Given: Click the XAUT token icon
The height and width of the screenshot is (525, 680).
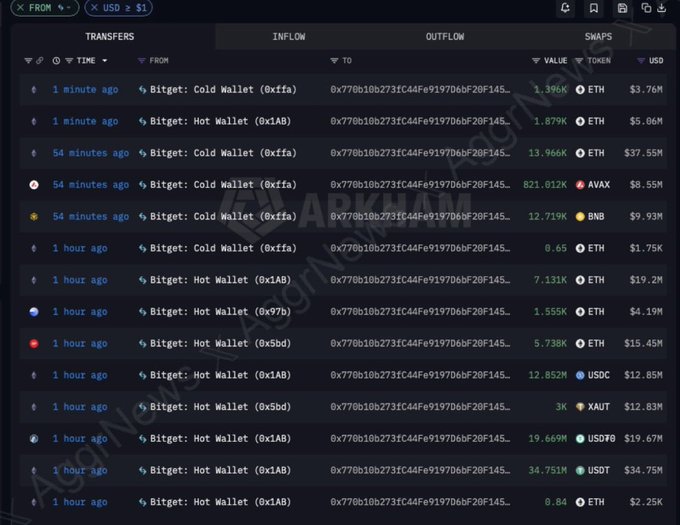Looking at the screenshot, I should (580, 407).
